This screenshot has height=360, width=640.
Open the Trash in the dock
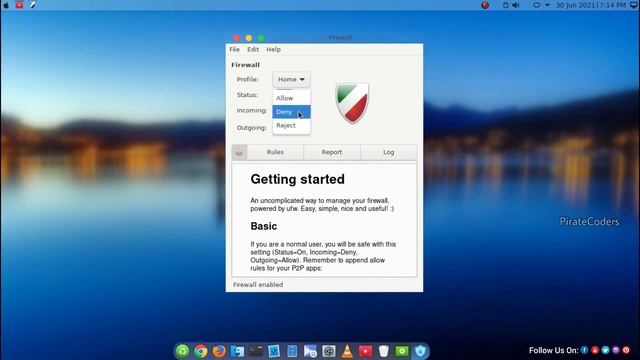click(x=384, y=351)
